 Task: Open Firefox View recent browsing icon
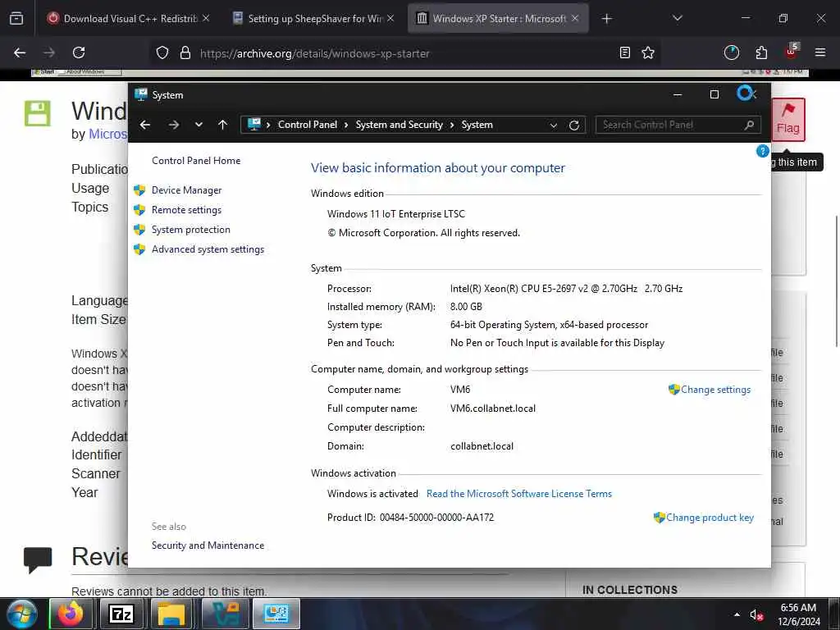tap(16, 19)
